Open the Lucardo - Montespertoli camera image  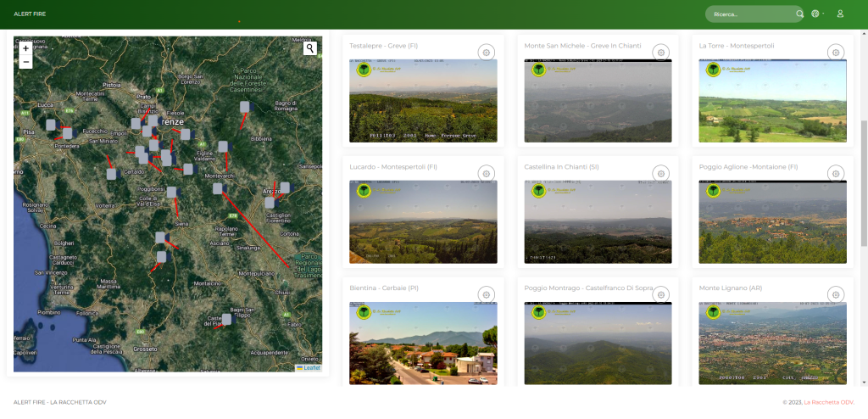[x=423, y=221]
